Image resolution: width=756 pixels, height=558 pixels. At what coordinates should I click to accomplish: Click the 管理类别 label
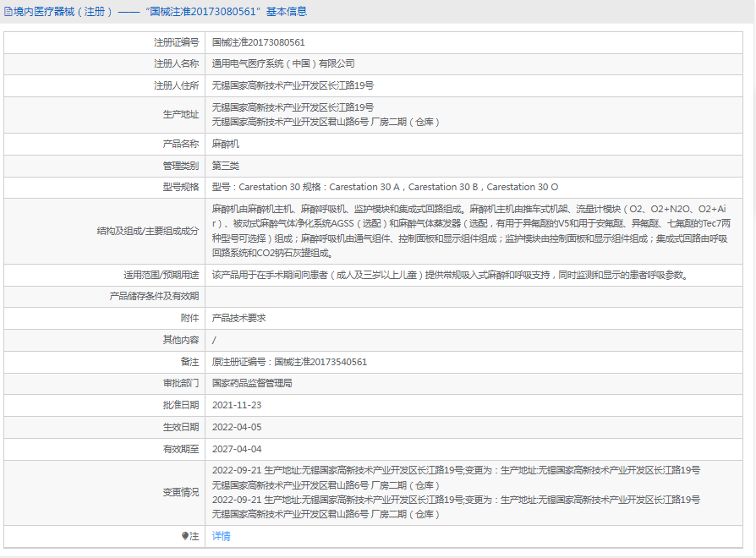pyautogui.click(x=181, y=166)
